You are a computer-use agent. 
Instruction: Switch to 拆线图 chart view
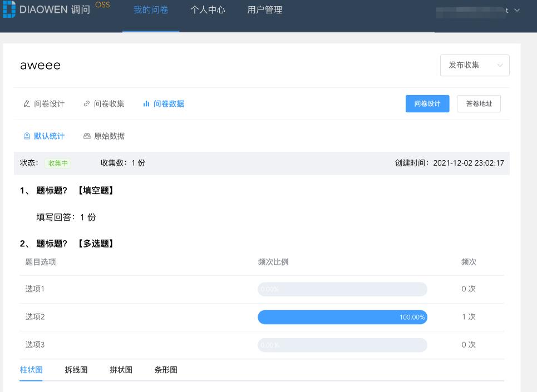point(76,370)
